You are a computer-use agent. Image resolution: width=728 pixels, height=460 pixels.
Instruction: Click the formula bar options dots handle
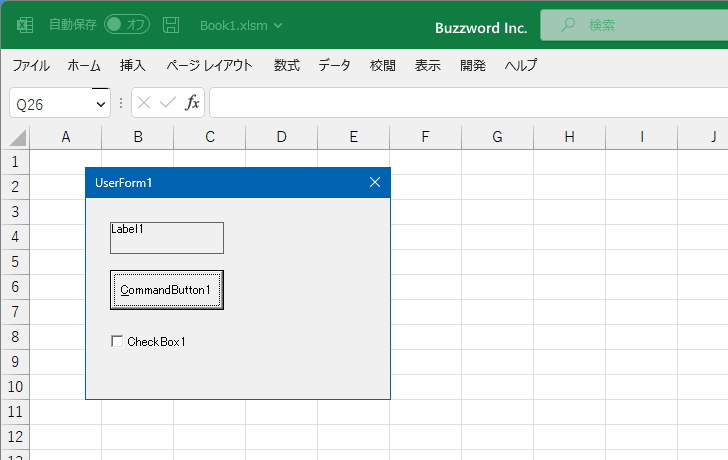click(121, 103)
